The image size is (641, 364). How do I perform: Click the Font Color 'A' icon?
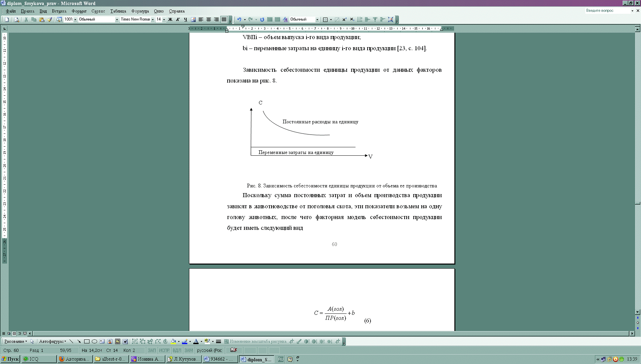196,341
